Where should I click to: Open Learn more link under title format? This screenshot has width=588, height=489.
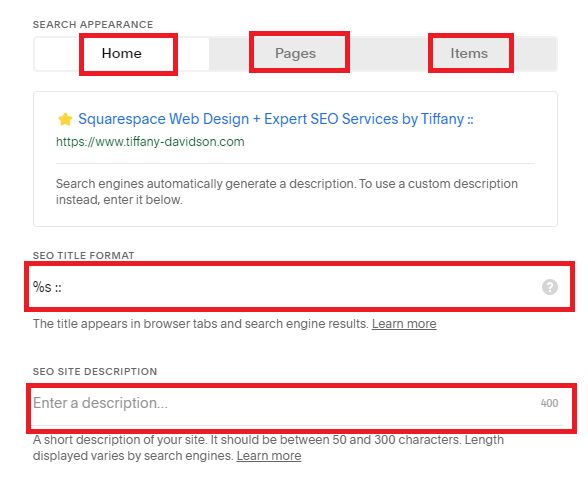(x=404, y=324)
